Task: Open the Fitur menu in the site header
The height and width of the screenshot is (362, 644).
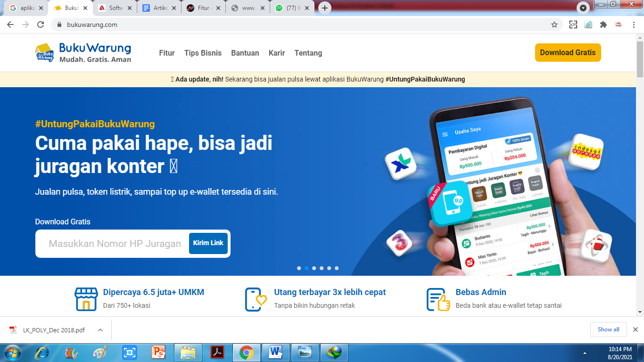Action: click(167, 53)
